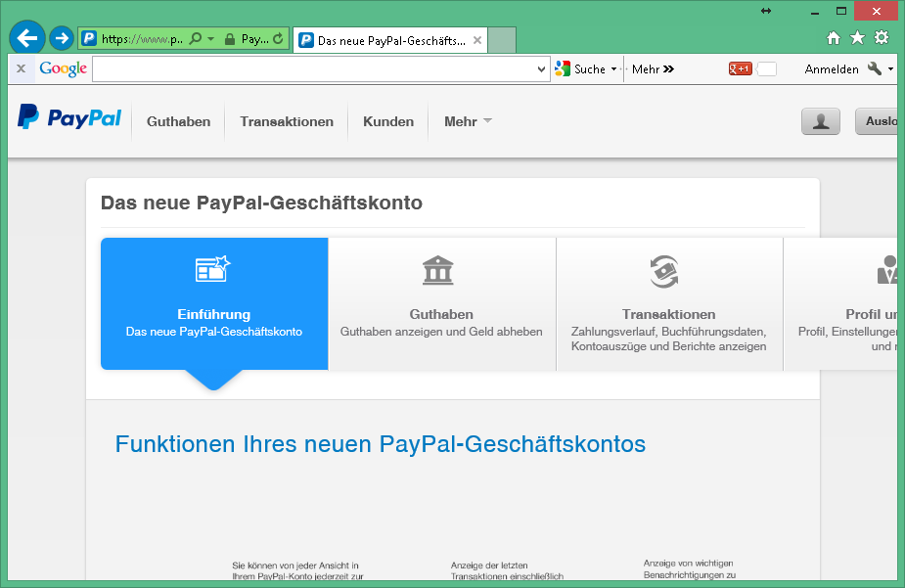Expand the Google search box dropdown arrow

point(542,69)
